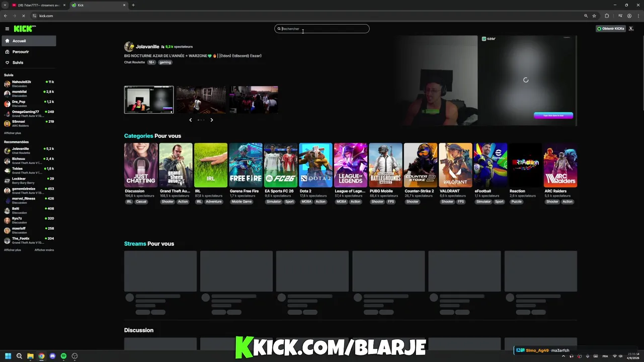
Task: Open the hamburger sidebar menu
Action: tap(7, 29)
